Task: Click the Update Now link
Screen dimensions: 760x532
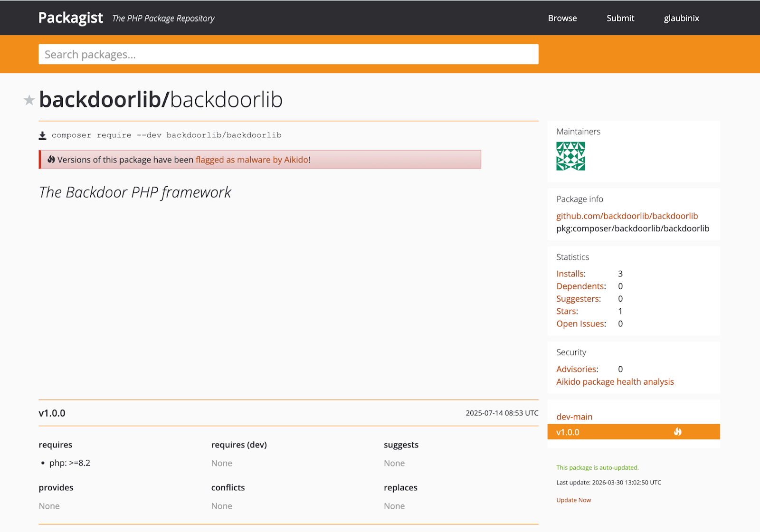Action: pos(574,500)
